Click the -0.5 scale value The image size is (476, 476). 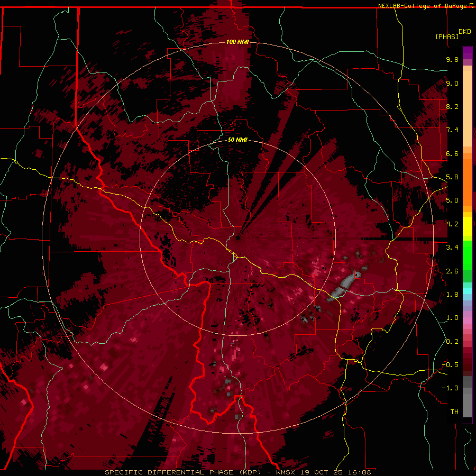pyautogui.click(x=450, y=365)
